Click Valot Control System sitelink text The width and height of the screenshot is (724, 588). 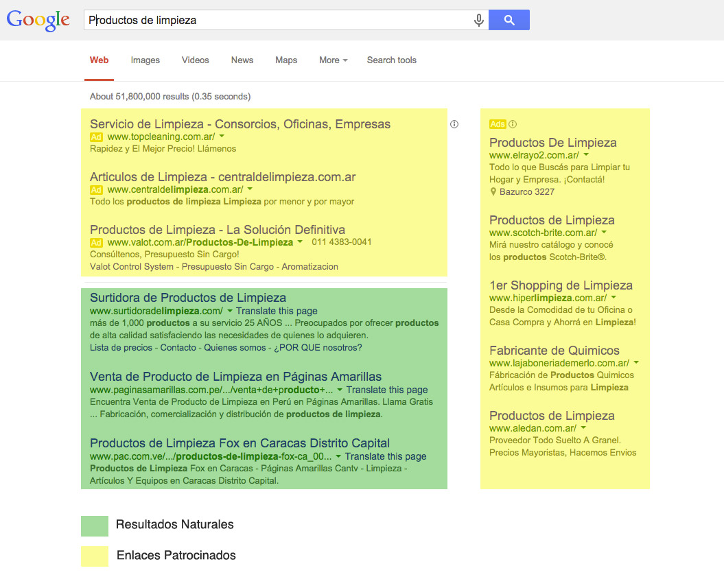click(132, 266)
